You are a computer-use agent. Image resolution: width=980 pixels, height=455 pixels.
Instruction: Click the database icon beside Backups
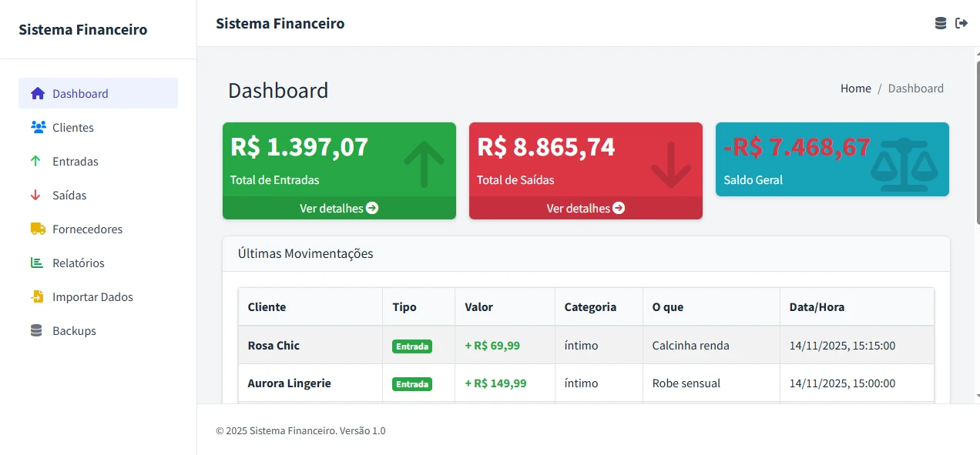(36, 331)
